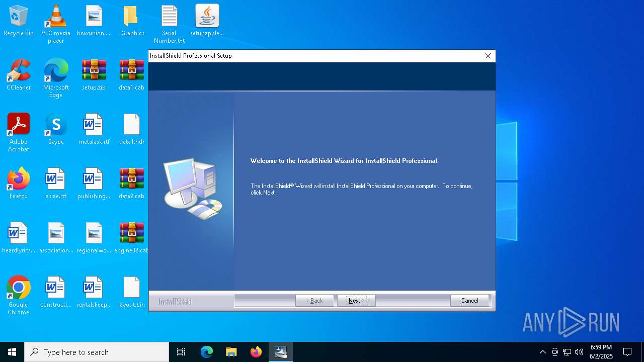Open the Microsoft Edge desktop shortcut
This screenshot has height=362, width=644.
(56, 78)
